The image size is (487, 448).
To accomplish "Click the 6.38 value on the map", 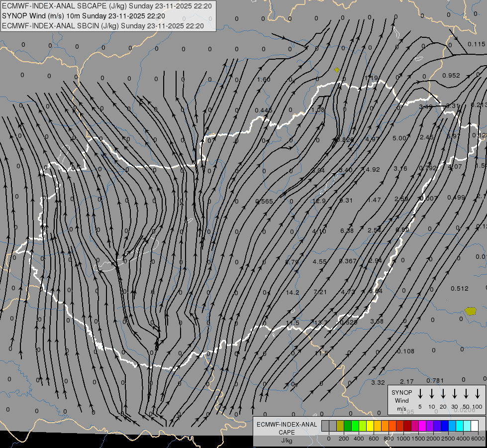I will click(347, 230).
